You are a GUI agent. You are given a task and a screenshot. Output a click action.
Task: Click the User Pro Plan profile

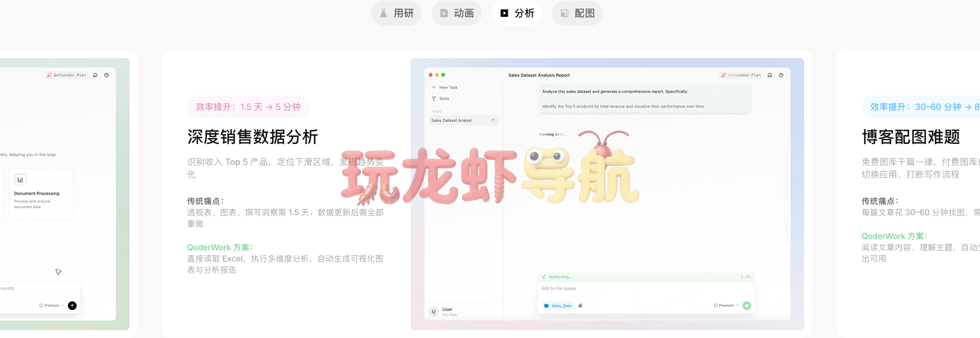coord(463,312)
